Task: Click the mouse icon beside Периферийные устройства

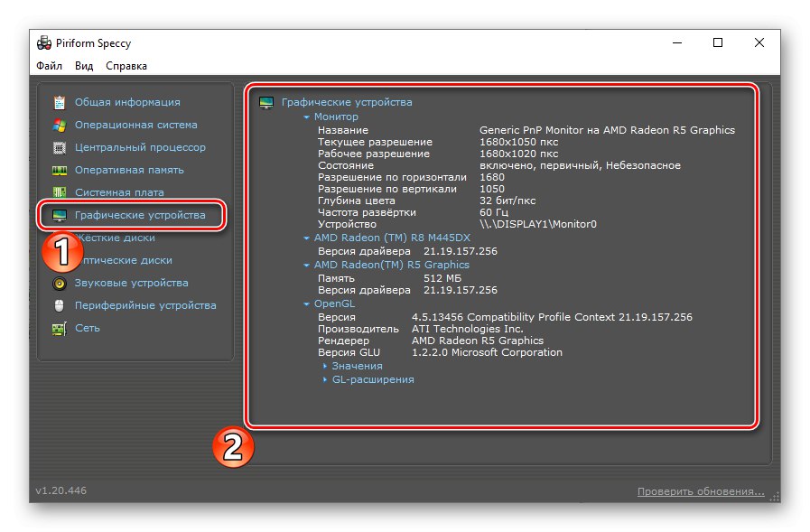Action: tap(60, 306)
